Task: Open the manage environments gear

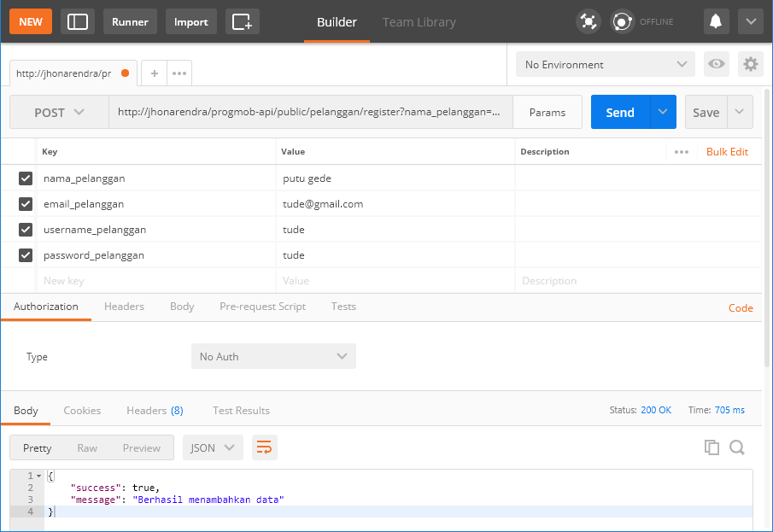Action: (750, 64)
